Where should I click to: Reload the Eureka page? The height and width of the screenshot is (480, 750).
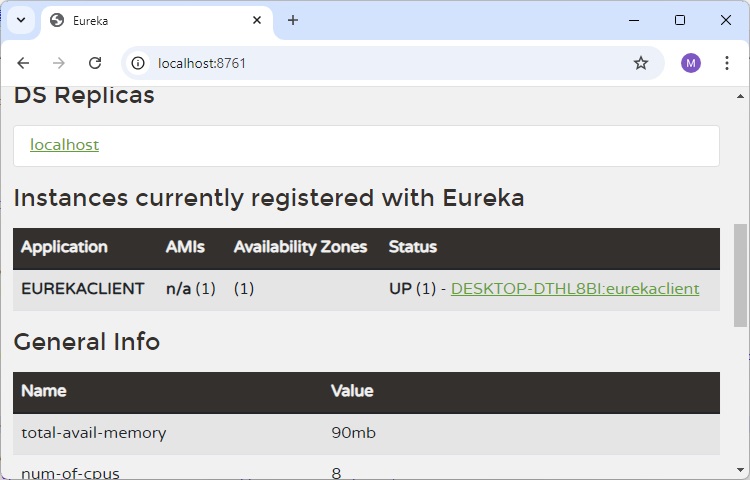(x=95, y=63)
